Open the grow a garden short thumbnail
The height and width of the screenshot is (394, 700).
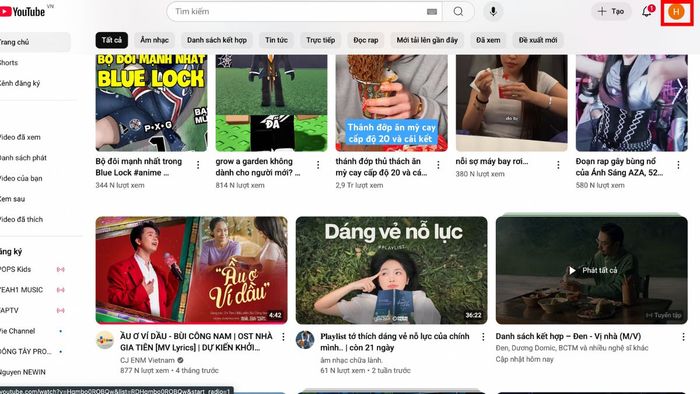[271, 103]
